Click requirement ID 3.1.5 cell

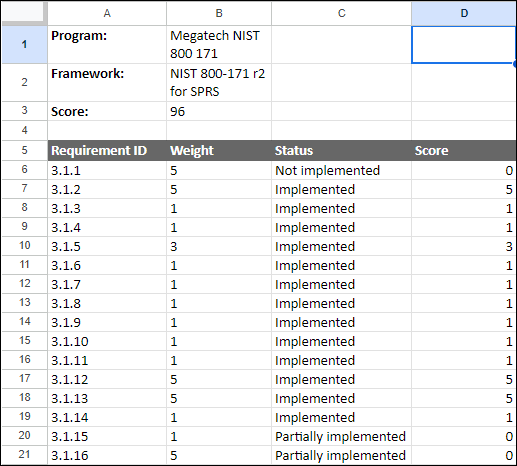[107, 246]
